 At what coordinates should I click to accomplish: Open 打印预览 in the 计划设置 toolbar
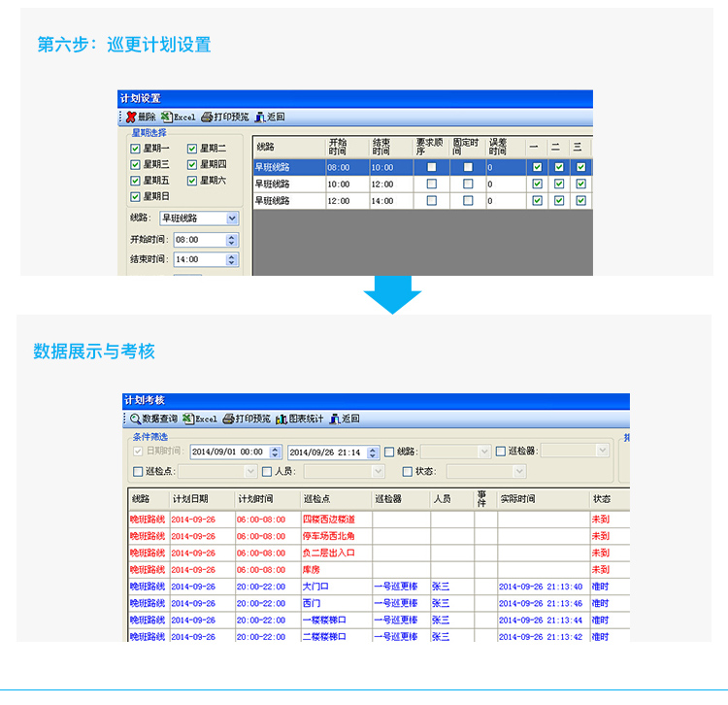click(x=224, y=117)
